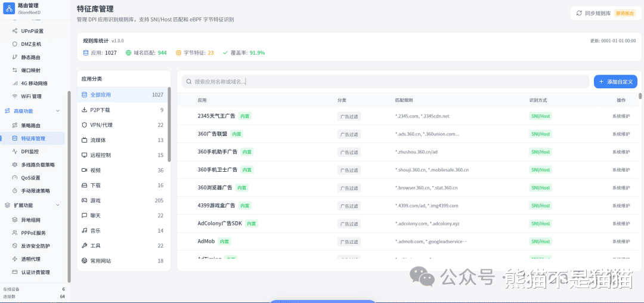Click 字节特征: 23 statistic
The height and width of the screenshot is (303, 644).
point(194,53)
